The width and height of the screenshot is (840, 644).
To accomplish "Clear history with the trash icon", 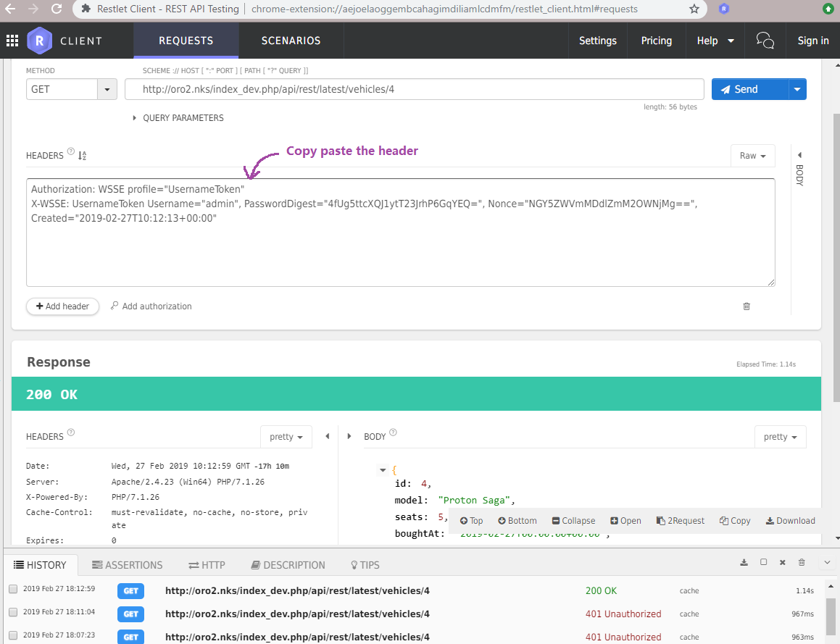I will coord(802,562).
